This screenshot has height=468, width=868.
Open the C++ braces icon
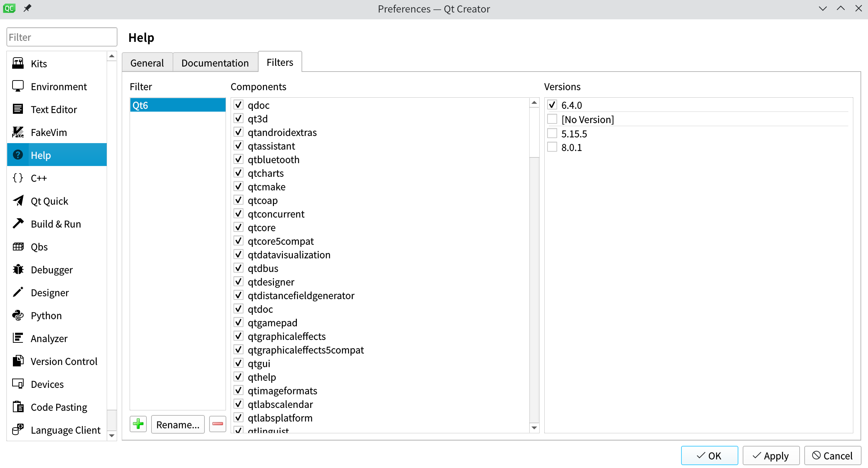pyautogui.click(x=18, y=178)
